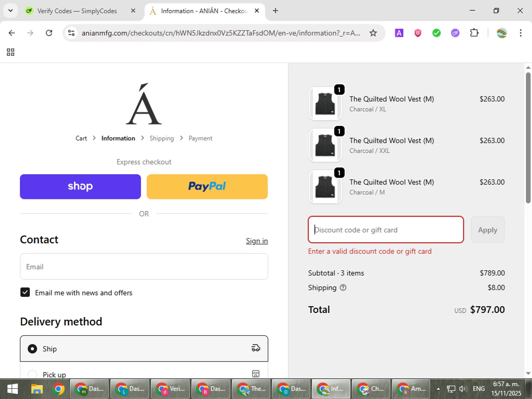Viewport: 532px width, 399px height.
Task: Switch to the Veri... taskbar window
Action: [x=171, y=389]
